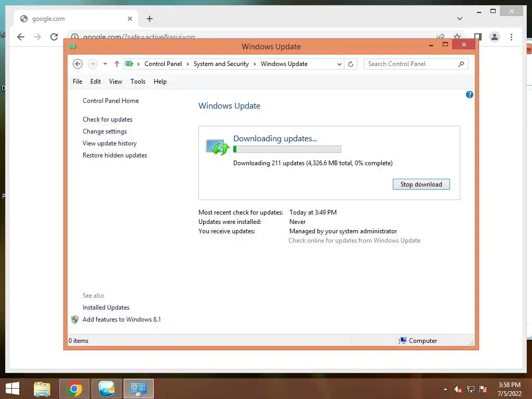Viewport: 532px width, 399px height.
Task: Open Change settings link
Action: pyautogui.click(x=104, y=131)
